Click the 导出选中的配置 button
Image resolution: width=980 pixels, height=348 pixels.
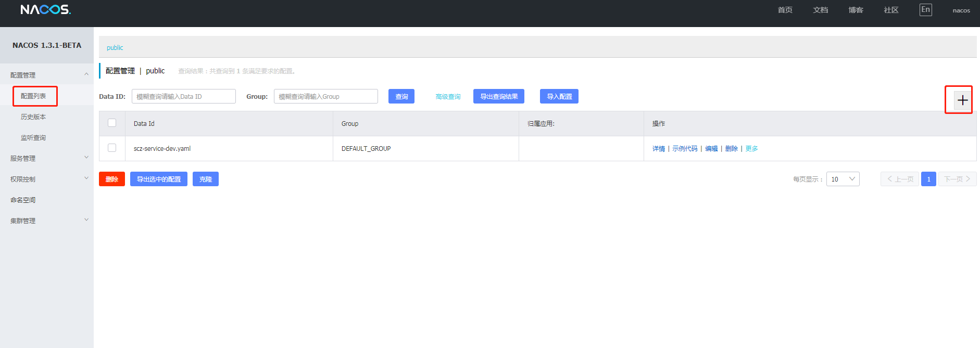pyautogui.click(x=159, y=179)
